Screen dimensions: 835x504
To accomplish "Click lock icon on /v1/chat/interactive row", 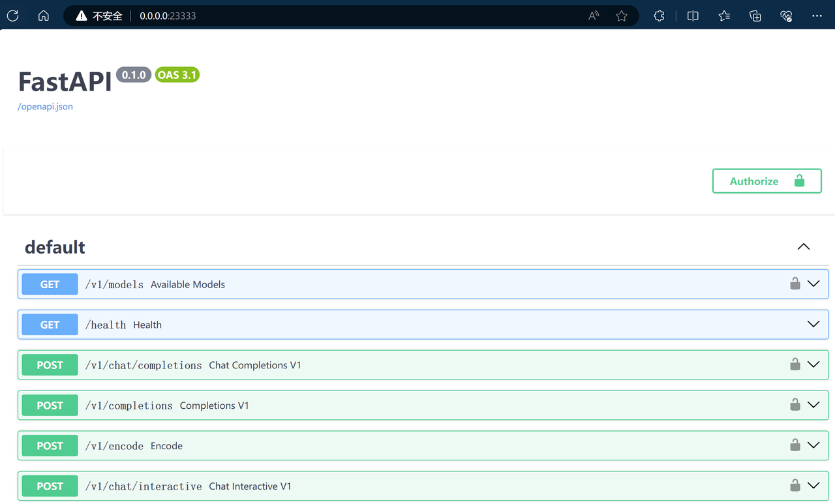I will point(795,486).
